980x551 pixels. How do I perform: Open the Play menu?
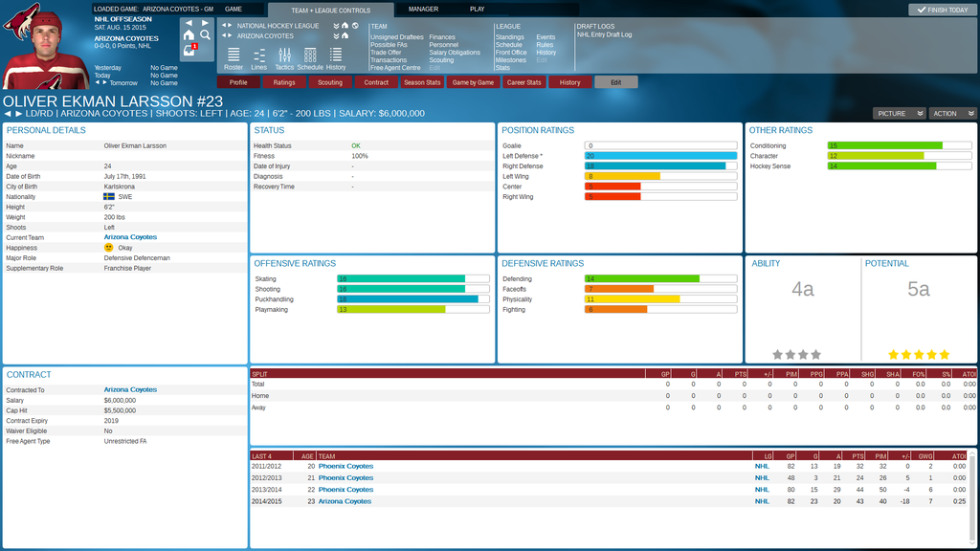pyautogui.click(x=477, y=10)
